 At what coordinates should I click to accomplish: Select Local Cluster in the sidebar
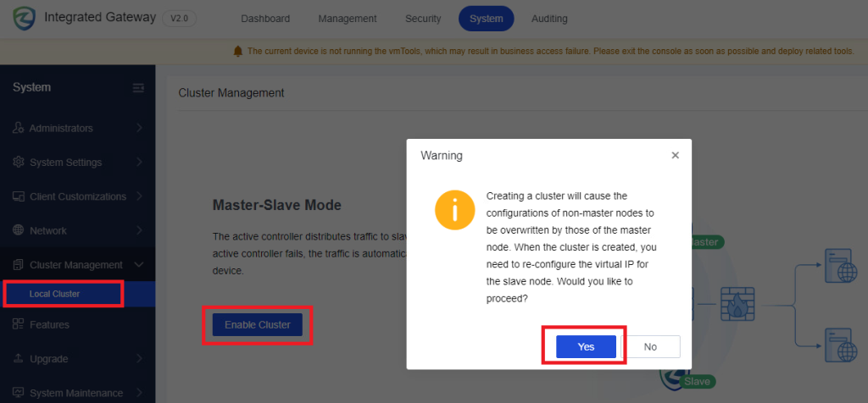[55, 294]
